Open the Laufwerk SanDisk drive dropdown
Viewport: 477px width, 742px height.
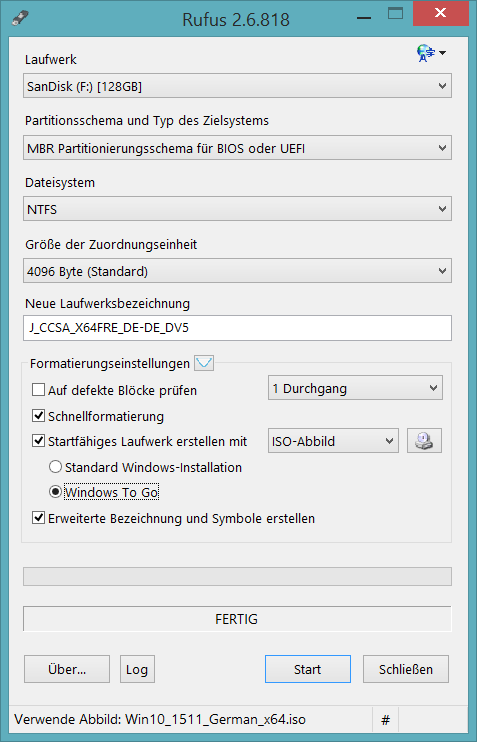coord(237,86)
